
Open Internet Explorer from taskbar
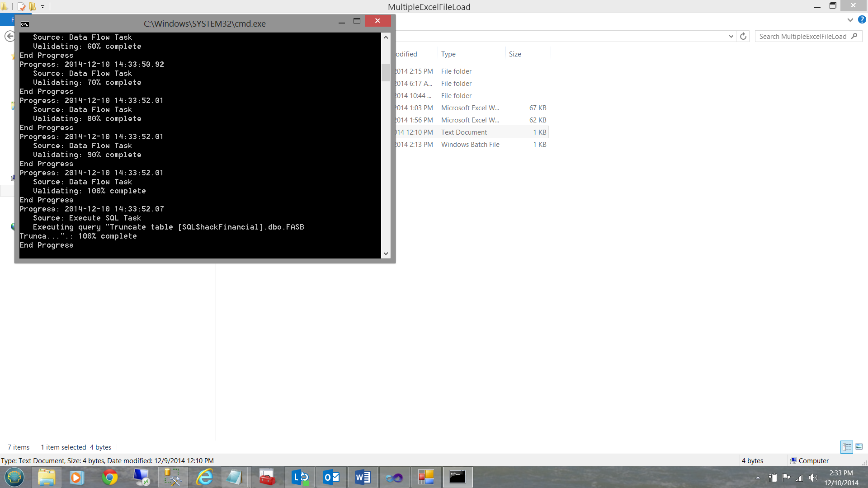[205, 477]
